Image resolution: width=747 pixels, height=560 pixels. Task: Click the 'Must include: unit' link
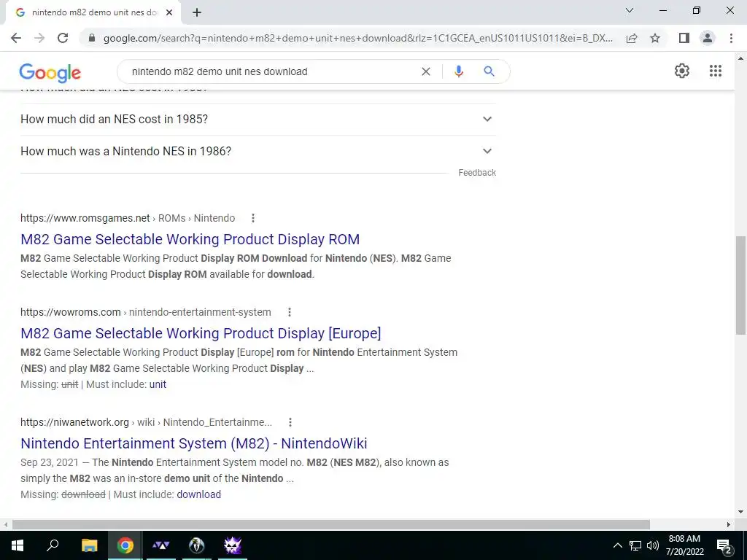pos(158,384)
